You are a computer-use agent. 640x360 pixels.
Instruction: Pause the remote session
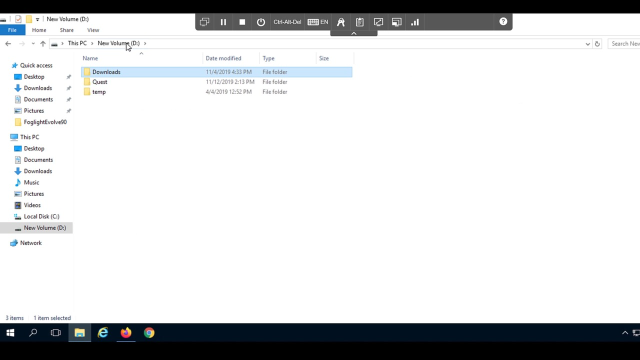tap(223, 22)
